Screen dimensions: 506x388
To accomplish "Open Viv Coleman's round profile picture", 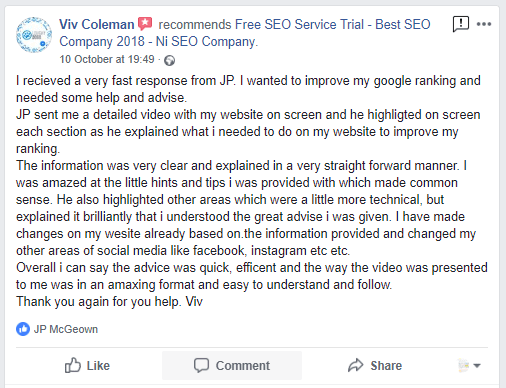I will pos(34,35).
